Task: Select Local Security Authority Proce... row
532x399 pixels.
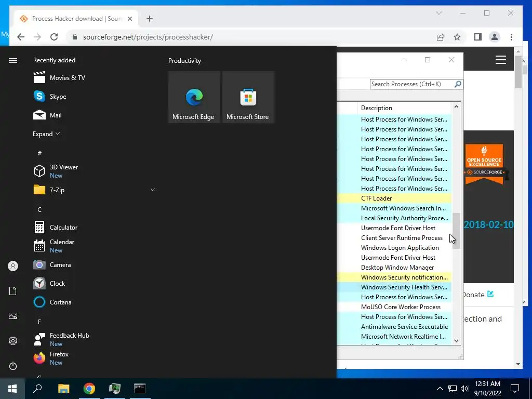Action: [394, 218]
